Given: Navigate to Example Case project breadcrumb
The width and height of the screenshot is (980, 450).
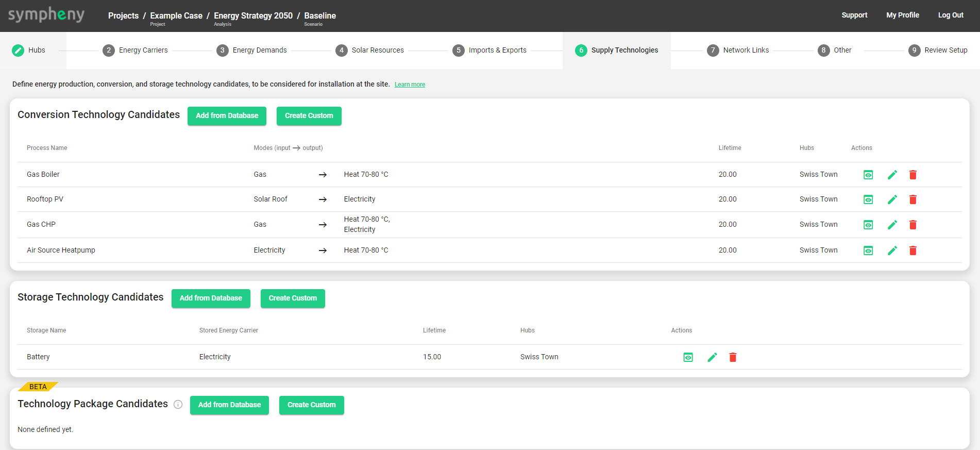Looking at the screenshot, I should point(176,16).
